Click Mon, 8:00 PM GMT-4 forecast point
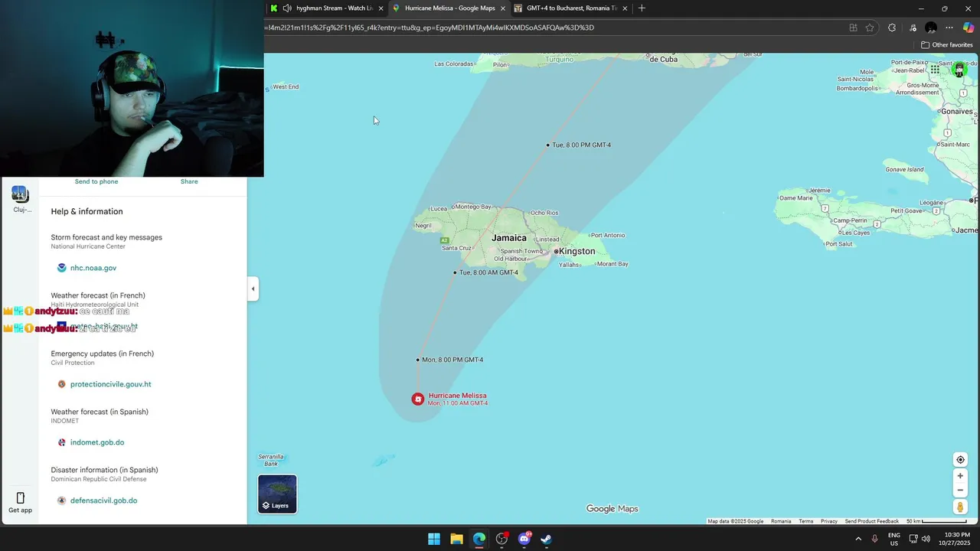This screenshot has height=551, width=980. [418, 360]
